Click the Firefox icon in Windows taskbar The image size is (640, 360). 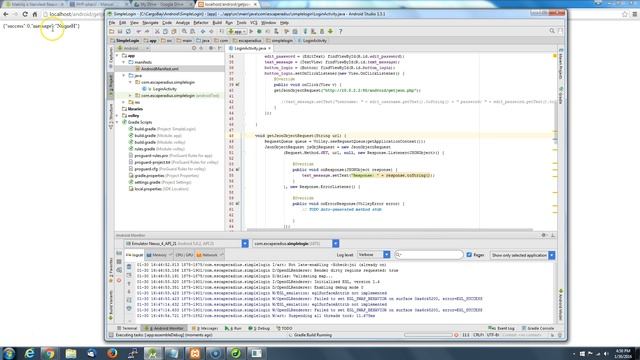point(112,353)
